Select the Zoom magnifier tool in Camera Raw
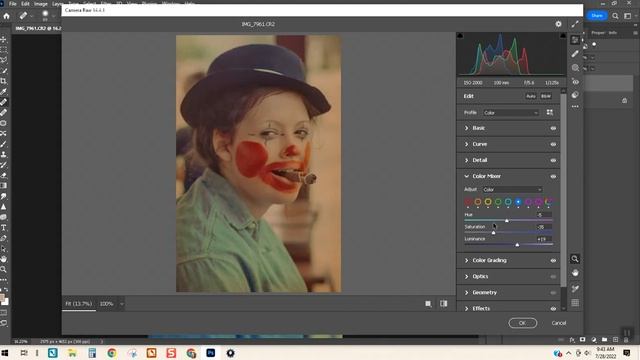Screen dimensions: 640x360 click(575, 259)
